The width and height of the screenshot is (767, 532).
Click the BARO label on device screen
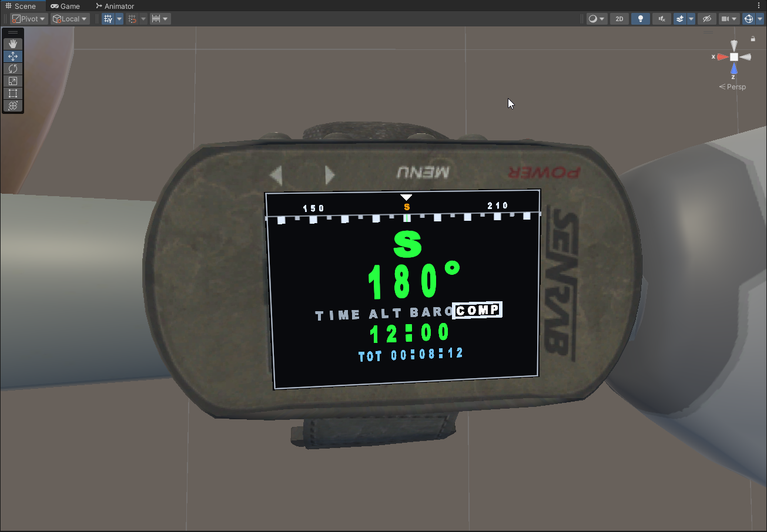pyautogui.click(x=430, y=313)
